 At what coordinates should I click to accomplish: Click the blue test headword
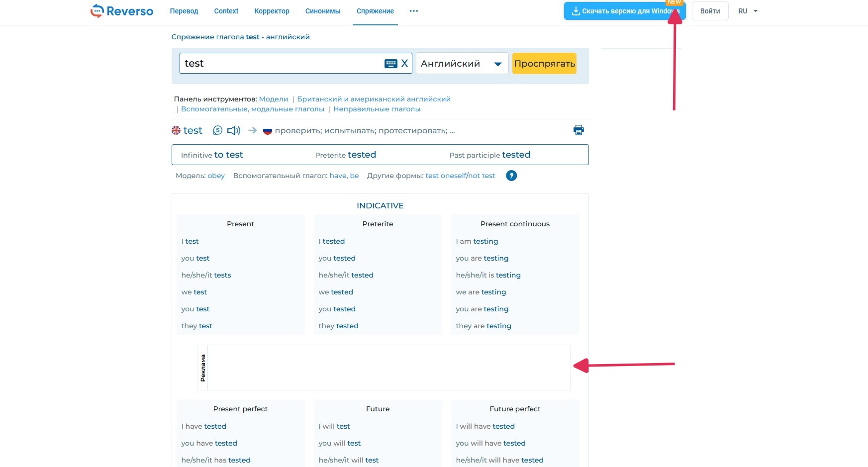point(193,130)
